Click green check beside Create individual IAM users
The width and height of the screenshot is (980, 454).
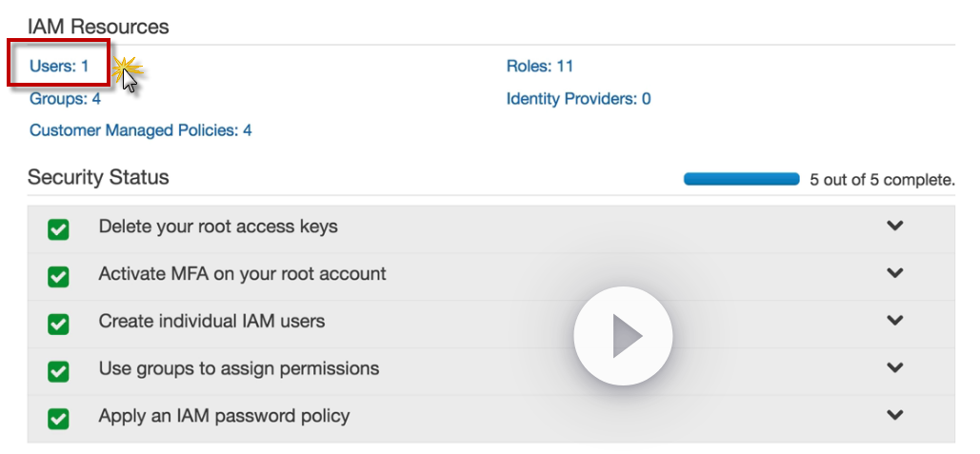pos(58,324)
